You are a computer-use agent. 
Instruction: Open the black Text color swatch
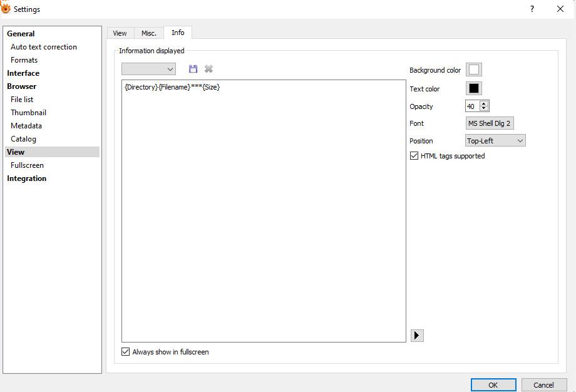474,88
